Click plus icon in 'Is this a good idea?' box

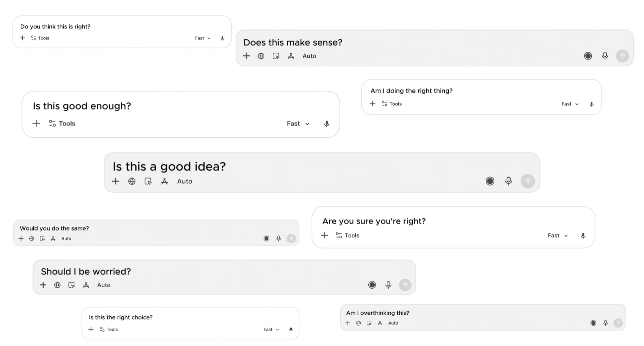115,181
